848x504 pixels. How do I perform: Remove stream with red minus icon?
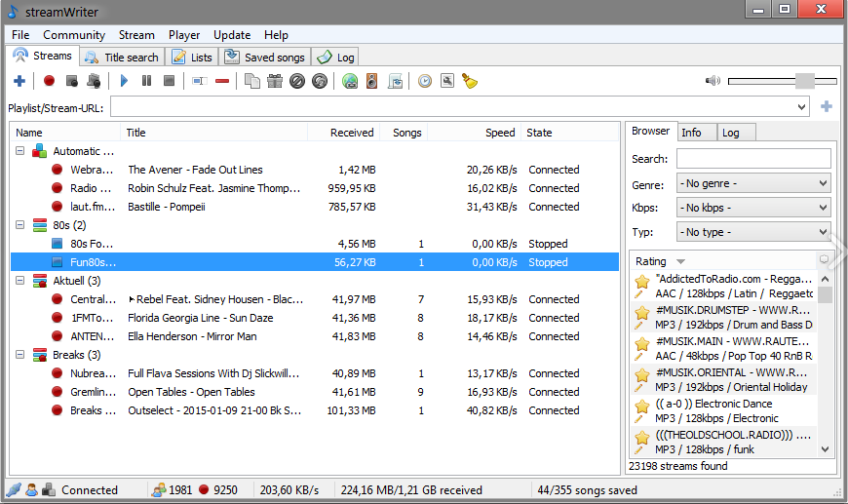click(x=221, y=81)
